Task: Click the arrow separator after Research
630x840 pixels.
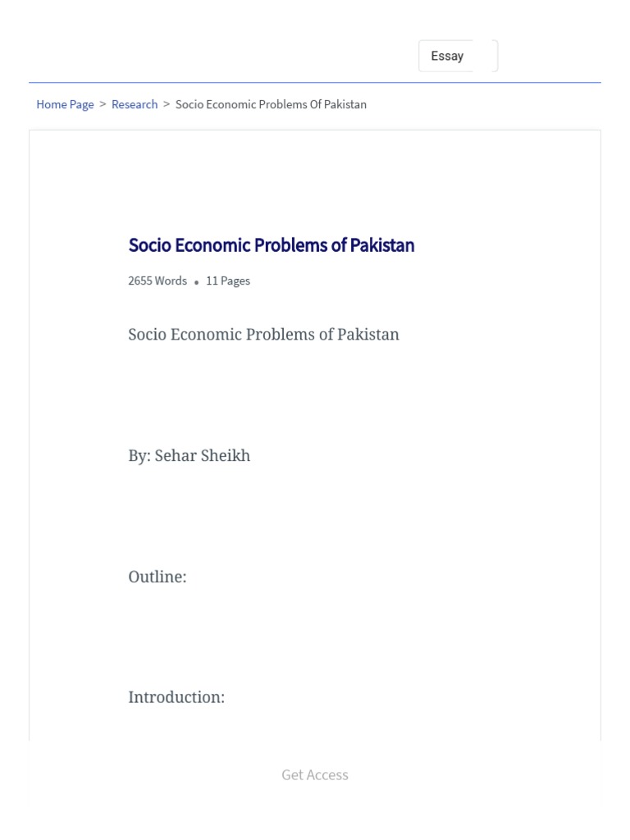Action: [167, 104]
